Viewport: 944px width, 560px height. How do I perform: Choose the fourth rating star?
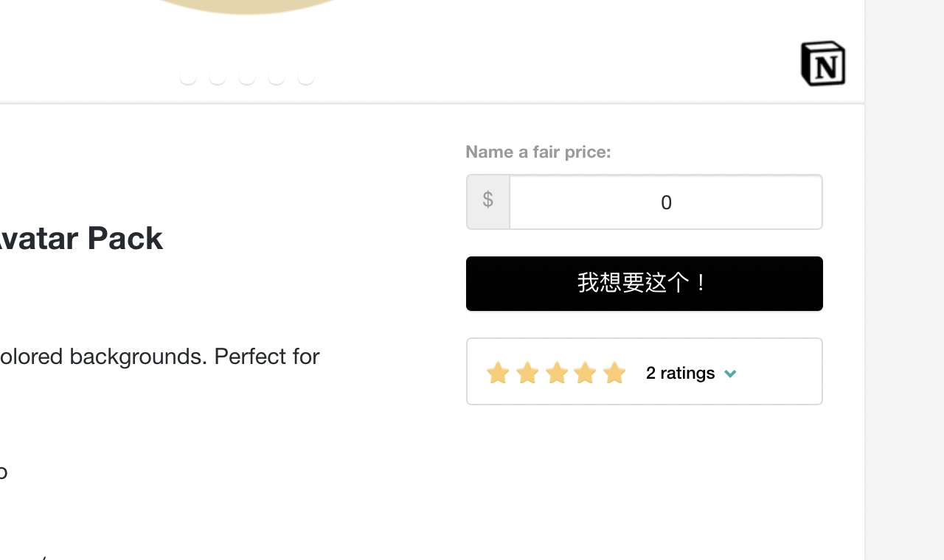(585, 373)
